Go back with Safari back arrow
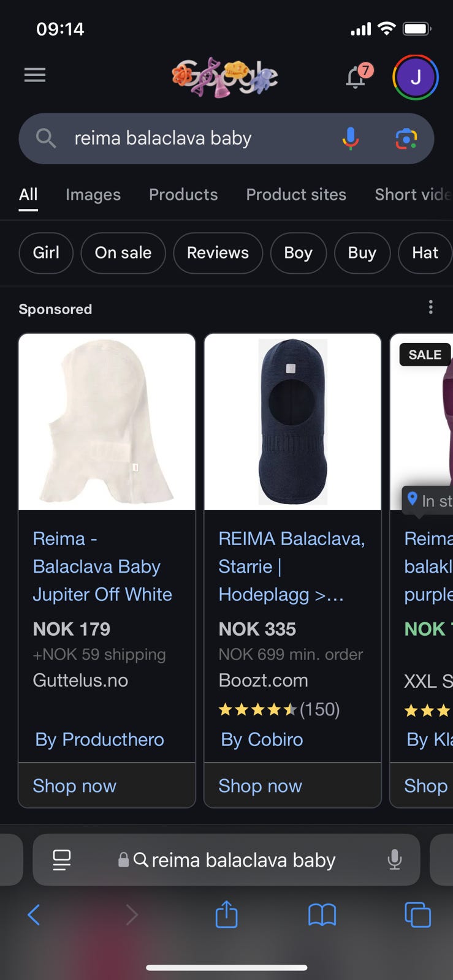Image resolution: width=453 pixels, height=980 pixels. click(34, 915)
